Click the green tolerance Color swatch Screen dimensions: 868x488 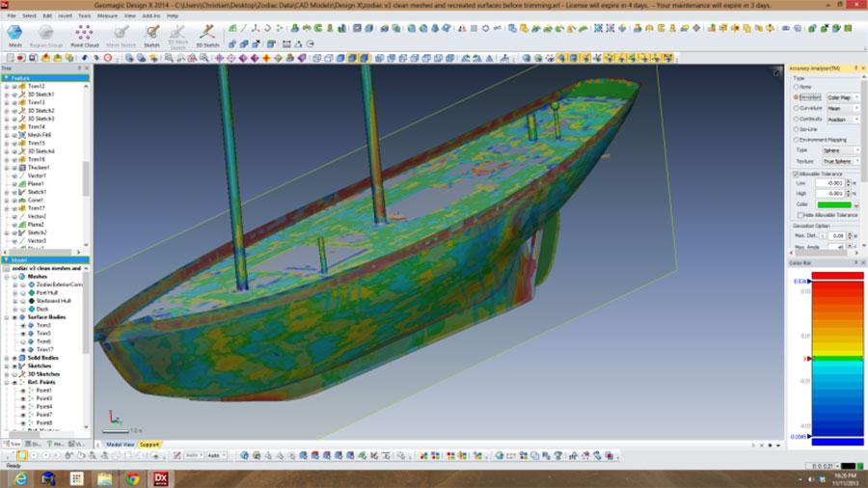832,203
